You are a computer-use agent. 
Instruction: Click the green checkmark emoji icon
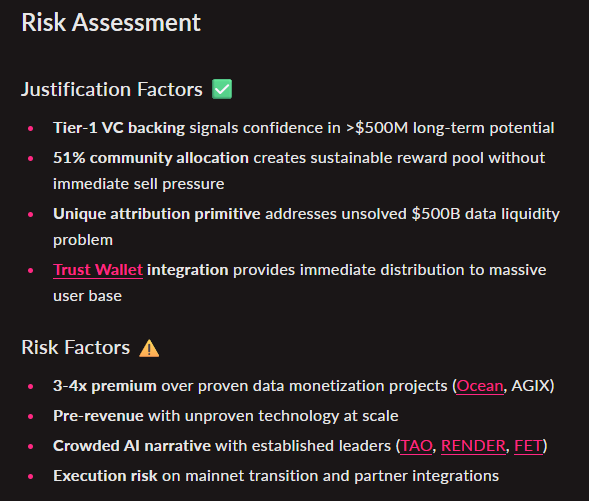(222, 89)
